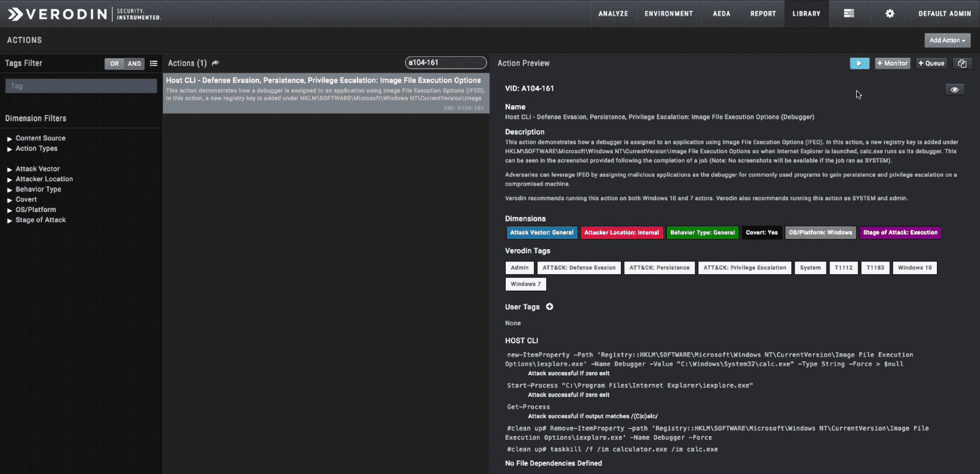Select the Host CLI Image File Execution Options action

pyautogui.click(x=326, y=94)
